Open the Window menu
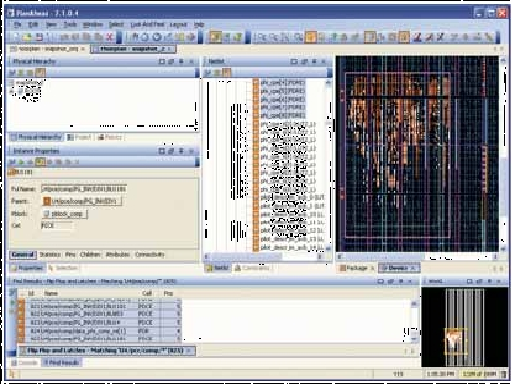Viewport: 512px width, 384px height. 93,25
